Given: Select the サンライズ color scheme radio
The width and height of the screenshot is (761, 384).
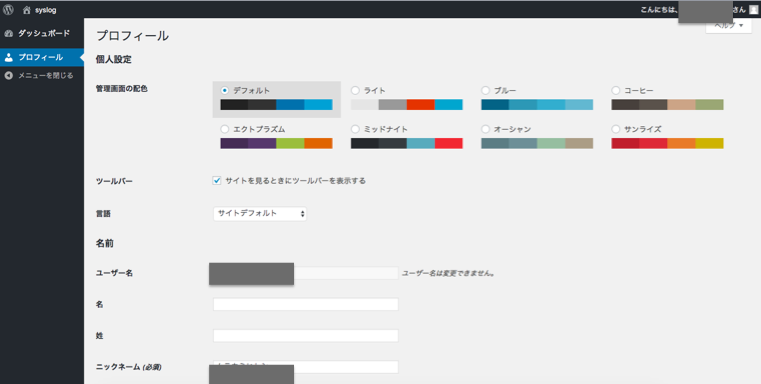Looking at the screenshot, I should 616,129.
